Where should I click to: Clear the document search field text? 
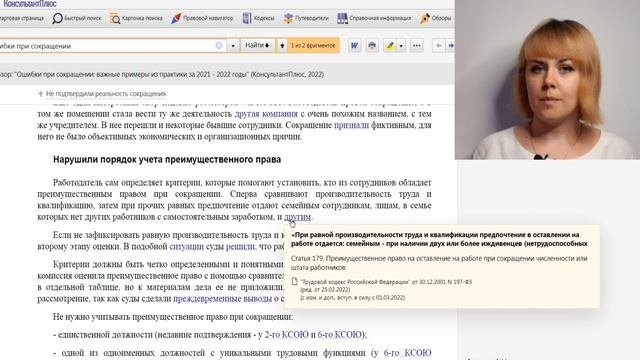click(219, 46)
